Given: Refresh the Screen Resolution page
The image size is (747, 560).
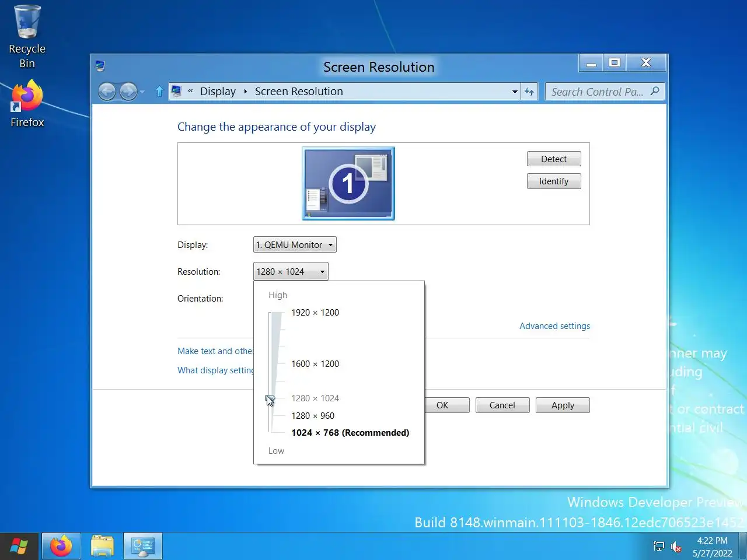Looking at the screenshot, I should 529,92.
